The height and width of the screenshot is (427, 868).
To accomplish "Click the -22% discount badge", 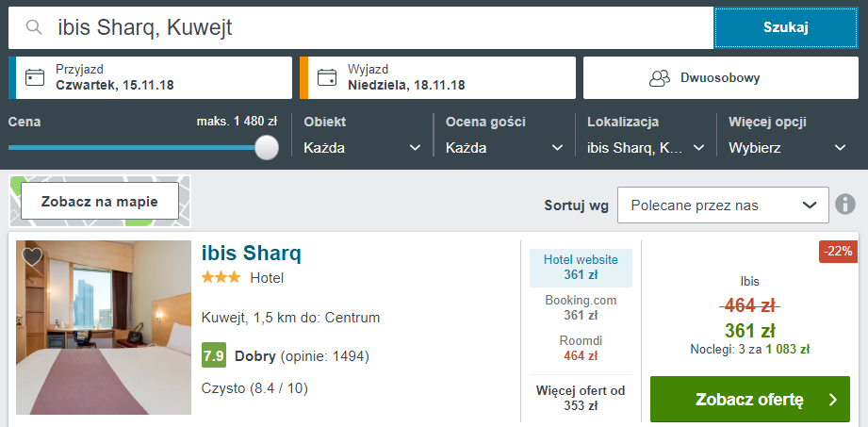I will [x=838, y=252].
